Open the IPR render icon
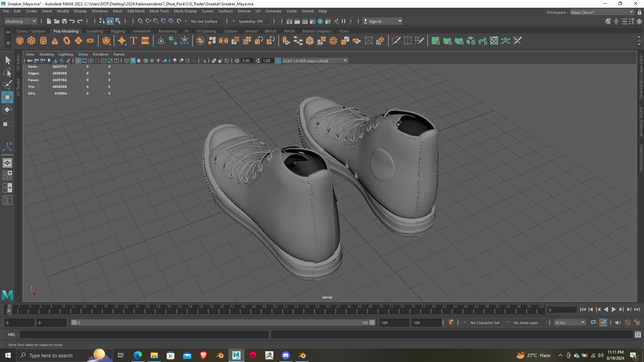 (305, 21)
